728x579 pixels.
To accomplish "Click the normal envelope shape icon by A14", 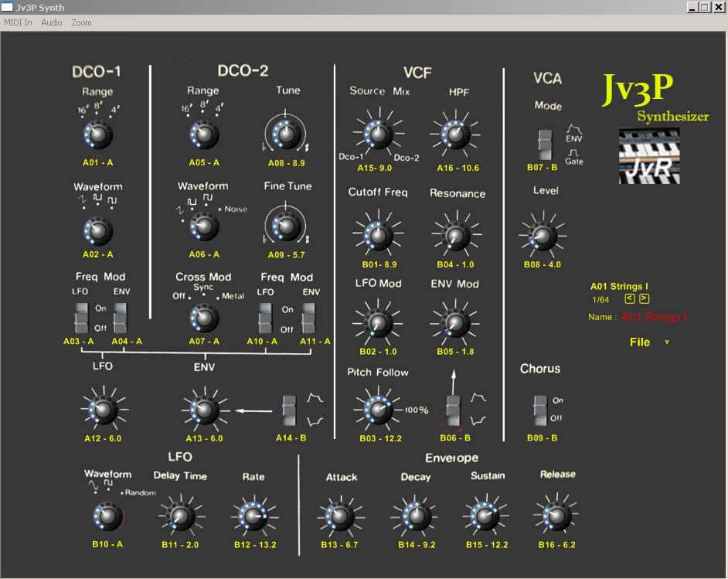I will coord(315,398).
